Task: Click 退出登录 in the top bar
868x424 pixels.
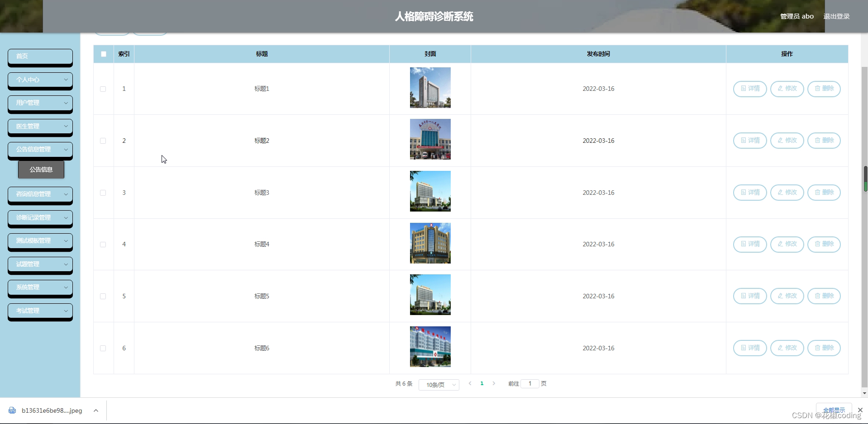Action: point(836,16)
